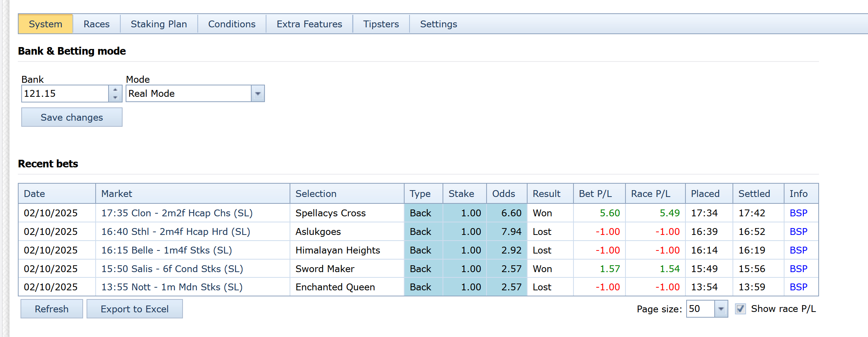Click the Save changes button
This screenshot has width=868, height=337.
tap(72, 117)
